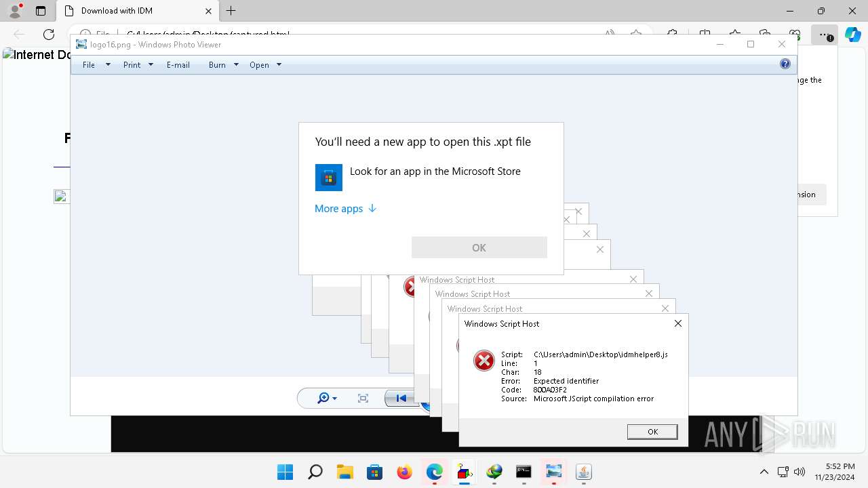Open the Print menu in Photo Viewer
The width and height of the screenshot is (868, 488).
132,65
